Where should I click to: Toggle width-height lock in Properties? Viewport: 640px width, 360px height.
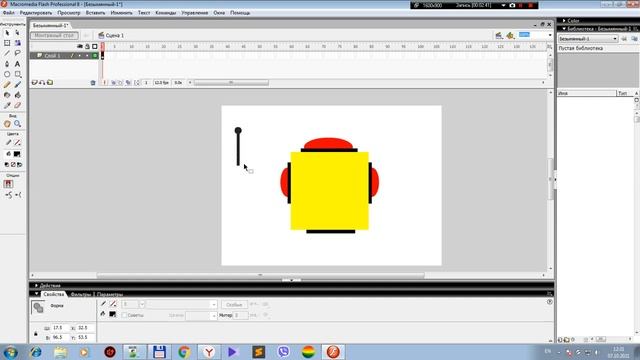(x=36, y=333)
